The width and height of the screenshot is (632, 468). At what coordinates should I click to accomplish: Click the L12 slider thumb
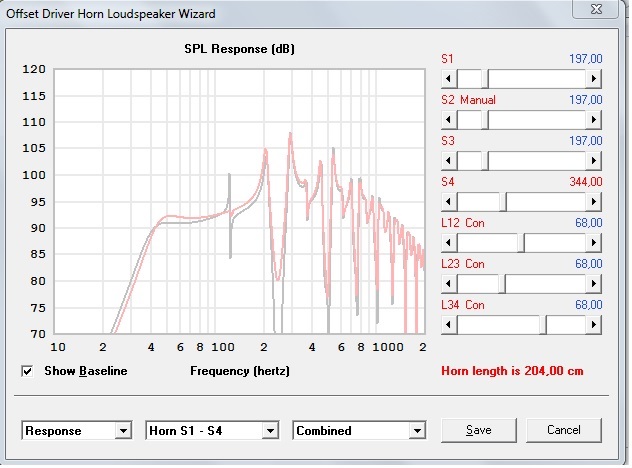(x=521, y=243)
